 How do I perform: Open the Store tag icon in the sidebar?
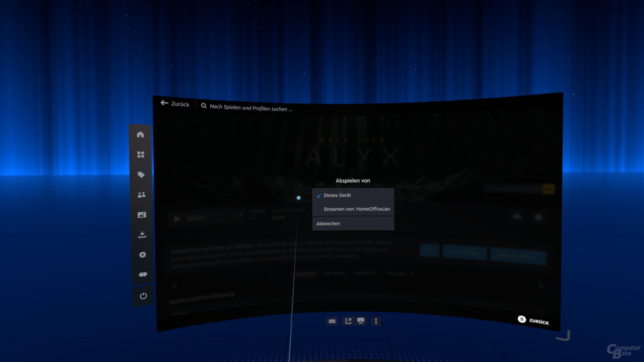141,175
